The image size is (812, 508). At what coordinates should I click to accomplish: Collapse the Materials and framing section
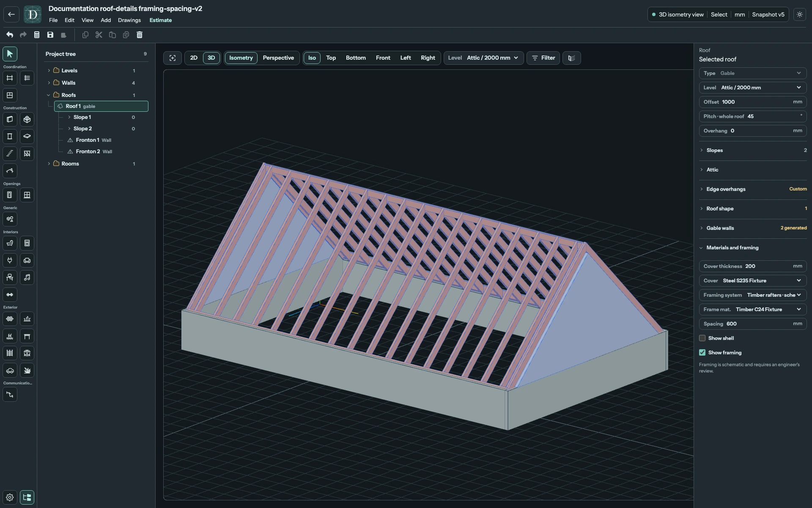(753, 248)
